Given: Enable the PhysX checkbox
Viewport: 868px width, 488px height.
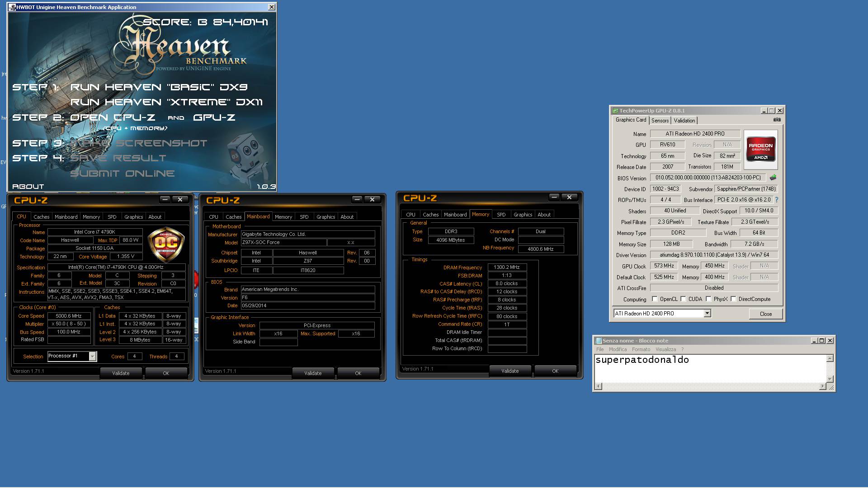Looking at the screenshot, I should 708,299.
